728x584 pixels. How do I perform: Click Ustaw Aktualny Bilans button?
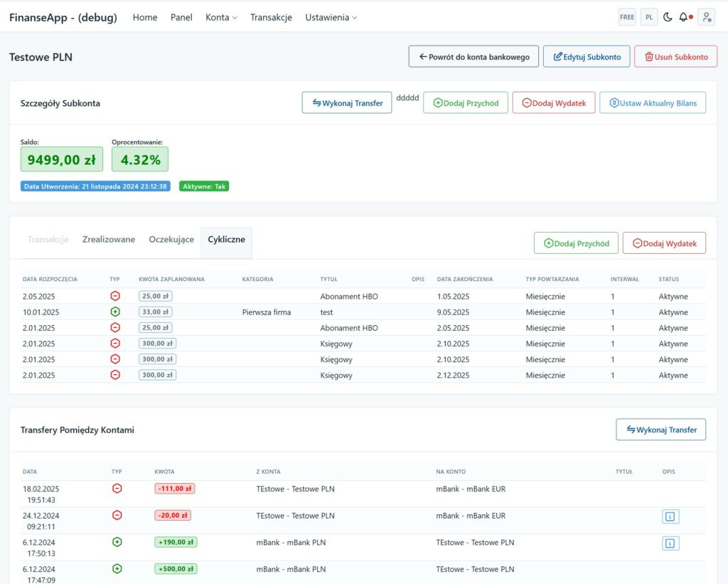coord(653,102)
